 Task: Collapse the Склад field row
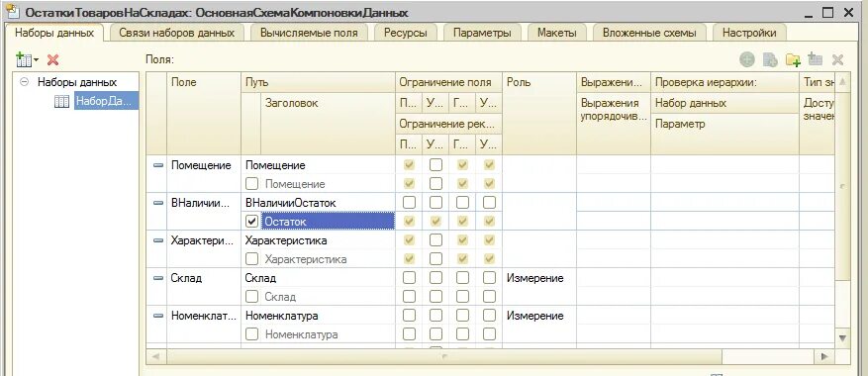[158, 278]
